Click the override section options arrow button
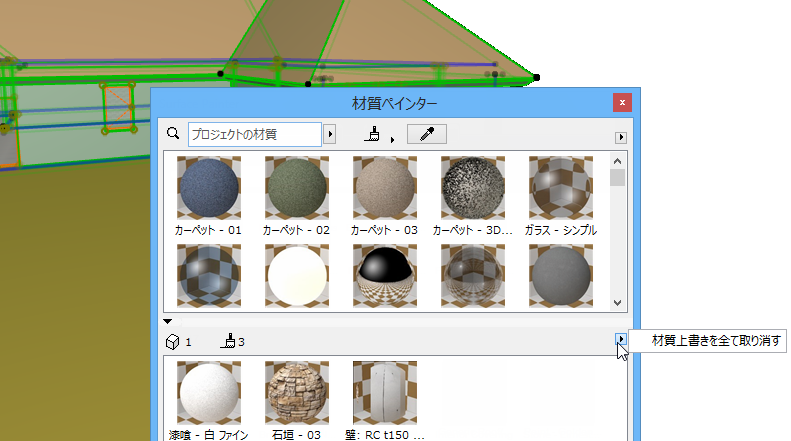 click(620, 339)
